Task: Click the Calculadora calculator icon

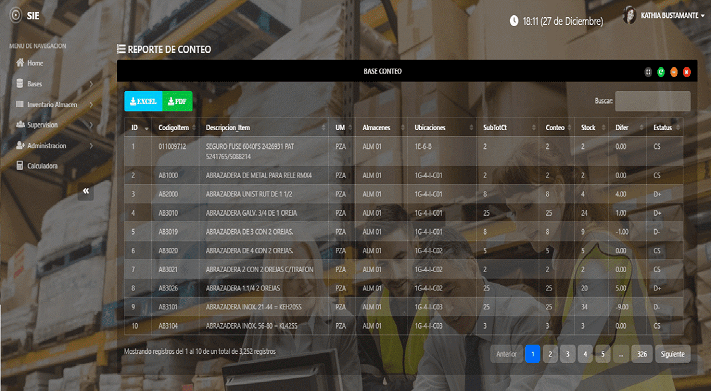Action: [19, 166]
